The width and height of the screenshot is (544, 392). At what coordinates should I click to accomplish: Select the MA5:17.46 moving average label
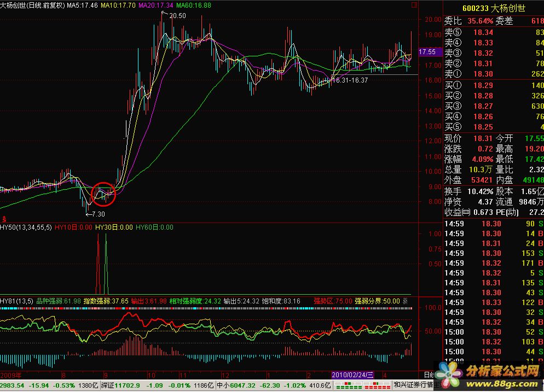pyautogui.click(x=82, y=5)
